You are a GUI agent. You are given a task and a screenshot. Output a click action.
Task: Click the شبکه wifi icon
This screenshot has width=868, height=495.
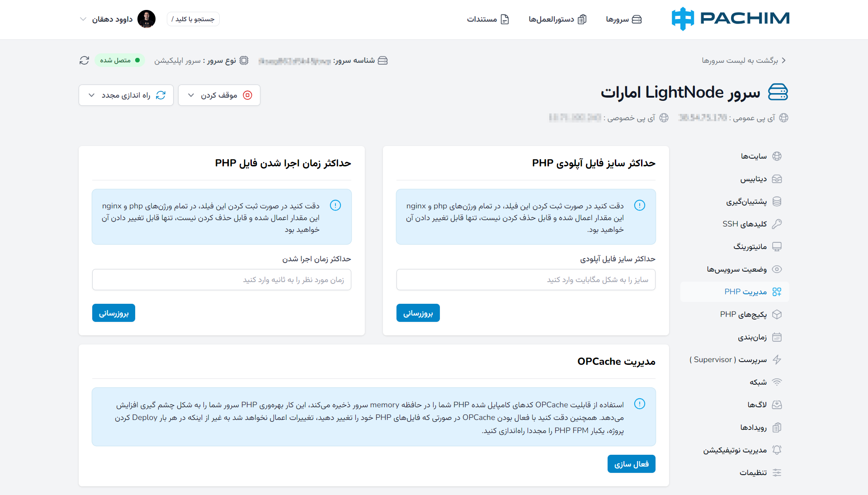coord(777,382)
